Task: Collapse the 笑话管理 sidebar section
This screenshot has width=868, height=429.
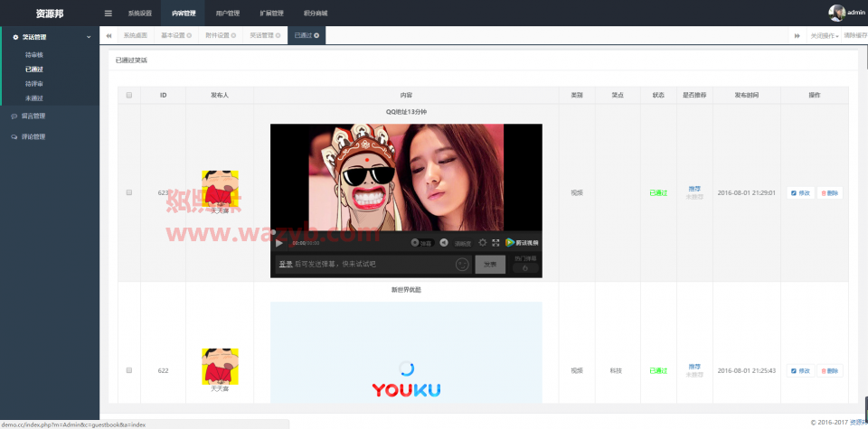Action: [50, 37]
